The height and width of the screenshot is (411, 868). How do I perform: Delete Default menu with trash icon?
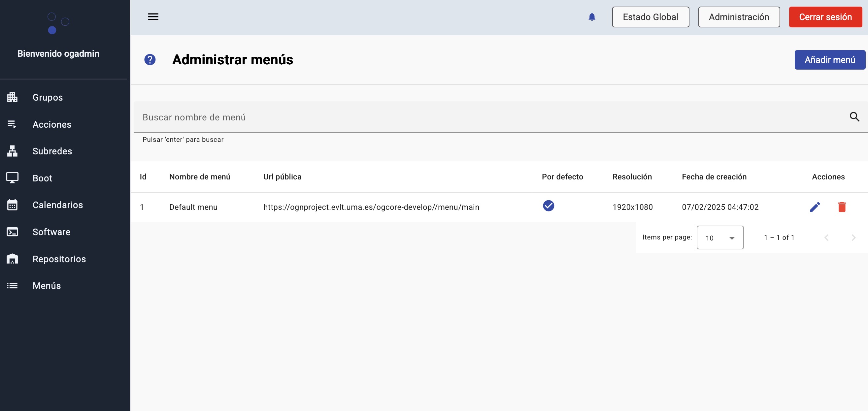842,207
